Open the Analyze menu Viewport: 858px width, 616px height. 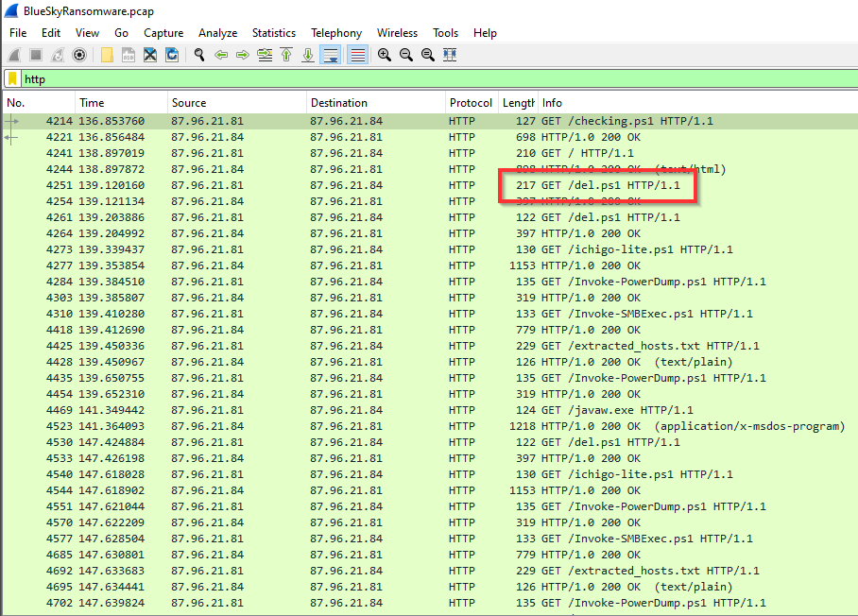217,33
